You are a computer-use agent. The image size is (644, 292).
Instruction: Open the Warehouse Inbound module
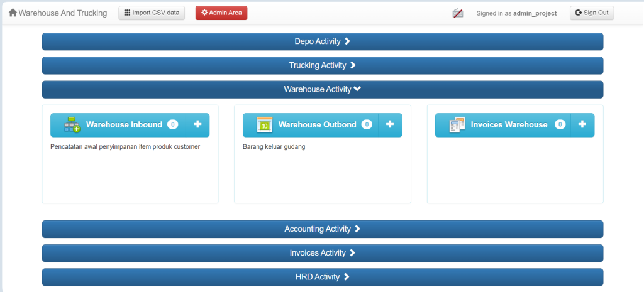tap(118, 125)
